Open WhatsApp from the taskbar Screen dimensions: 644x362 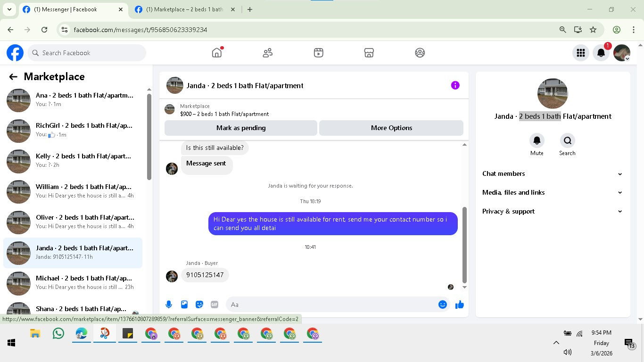pyautogui.click(x=58, y=334)
